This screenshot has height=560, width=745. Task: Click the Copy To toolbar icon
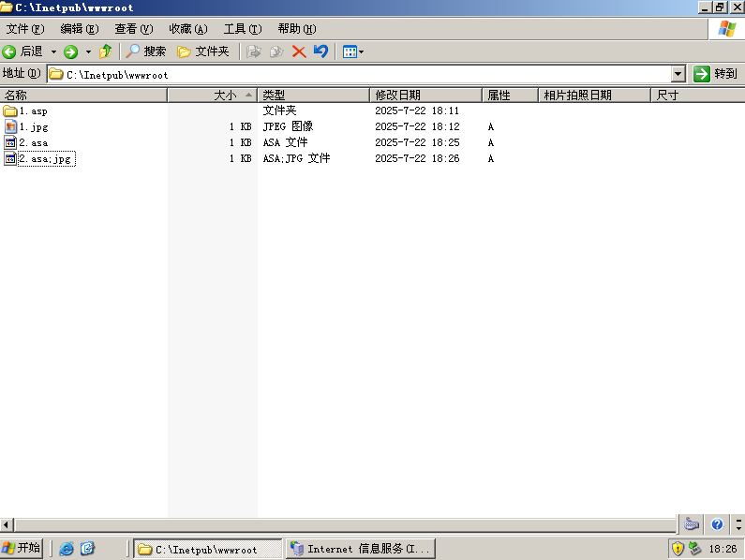pyautogui.click(x=276, y=52)
